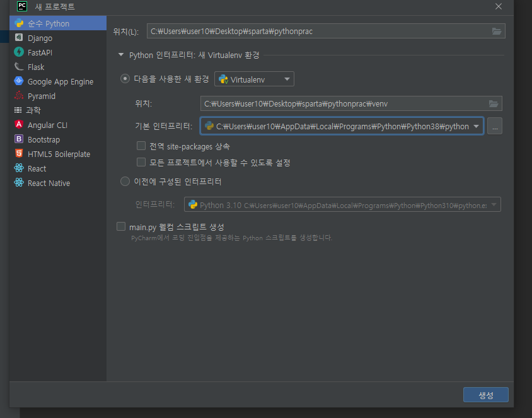Collapse the Python 인터프리터 section triangle
Screen dimensions: 532x418
pyautogui.click(x=121, y=55)
